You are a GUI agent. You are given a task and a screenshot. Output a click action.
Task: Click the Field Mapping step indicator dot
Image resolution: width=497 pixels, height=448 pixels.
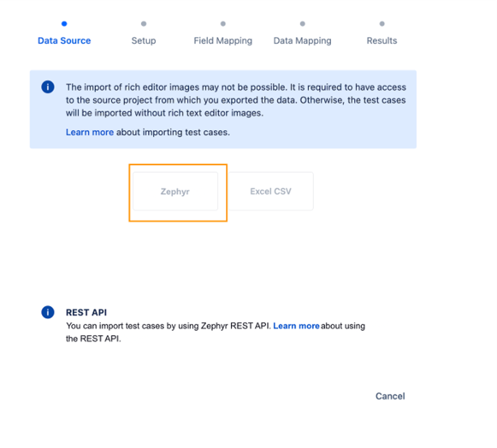[x=223, y=25]
